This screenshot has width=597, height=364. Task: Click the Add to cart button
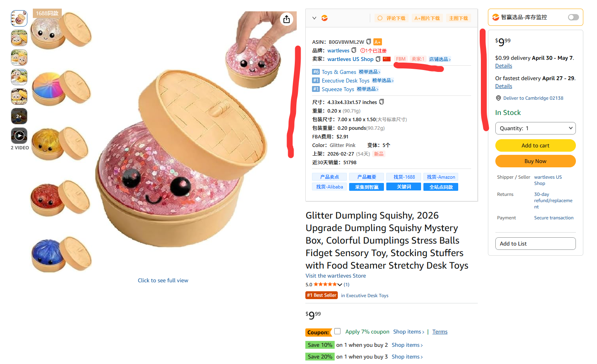click(x=535, y=145)
